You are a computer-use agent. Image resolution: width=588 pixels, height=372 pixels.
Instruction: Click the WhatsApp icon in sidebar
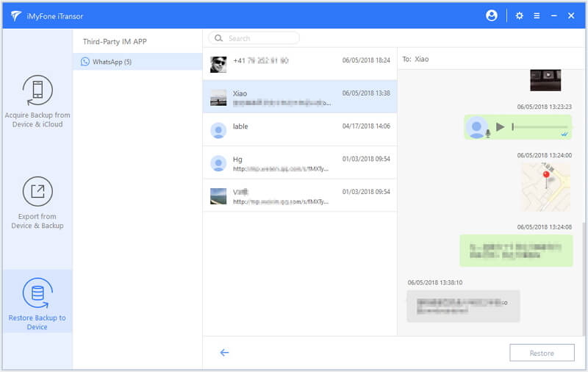pos(85,62)
